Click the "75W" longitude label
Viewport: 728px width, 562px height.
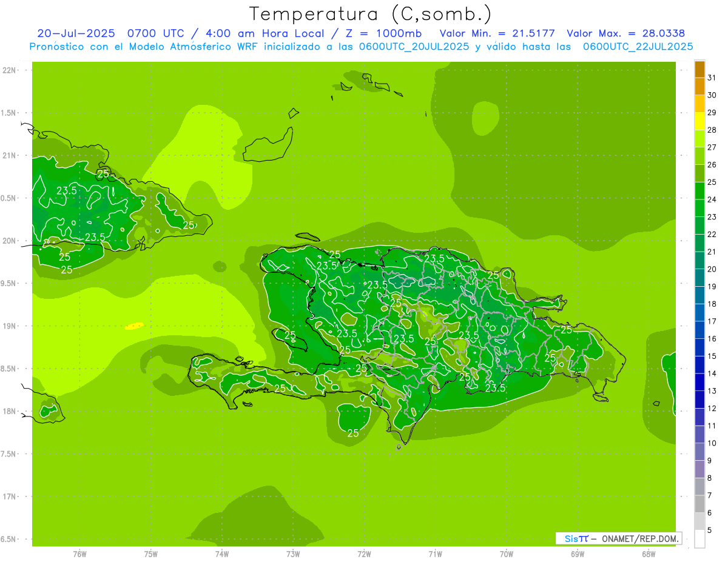click(x=150, y=554)
